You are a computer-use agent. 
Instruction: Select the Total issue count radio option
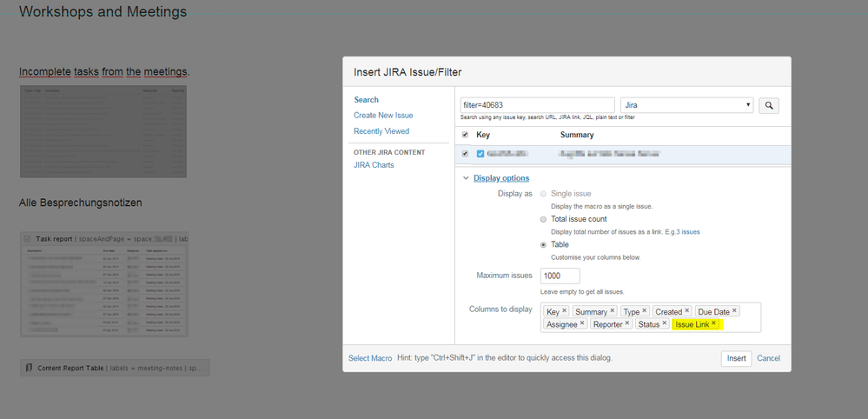[x=544, y=219]
